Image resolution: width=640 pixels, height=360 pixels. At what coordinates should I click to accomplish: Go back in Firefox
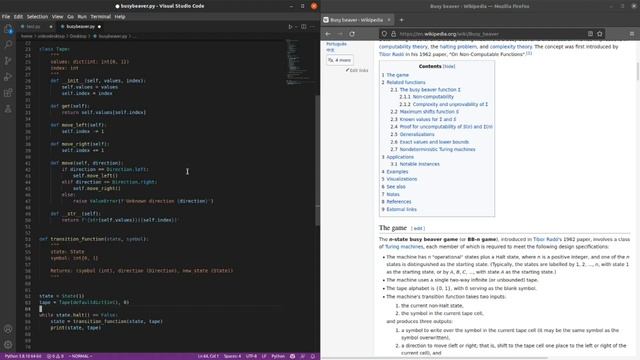click(x=328, y=34)
